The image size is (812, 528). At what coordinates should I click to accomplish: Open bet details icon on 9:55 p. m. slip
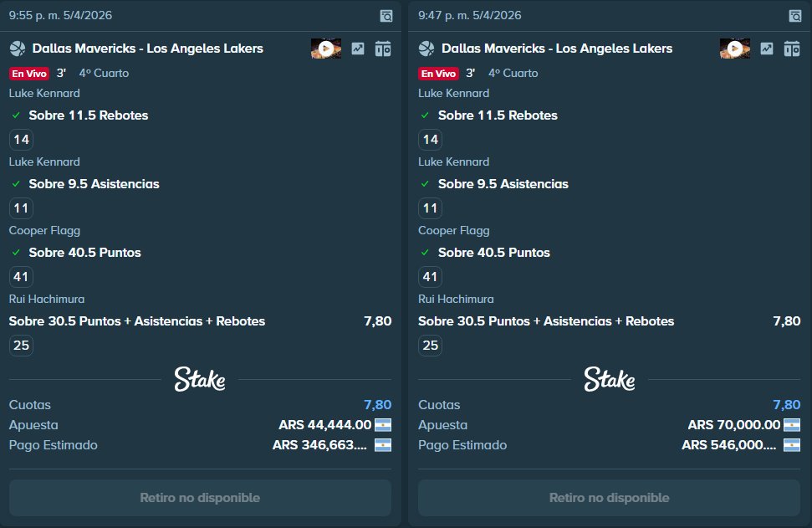point(386,16)
